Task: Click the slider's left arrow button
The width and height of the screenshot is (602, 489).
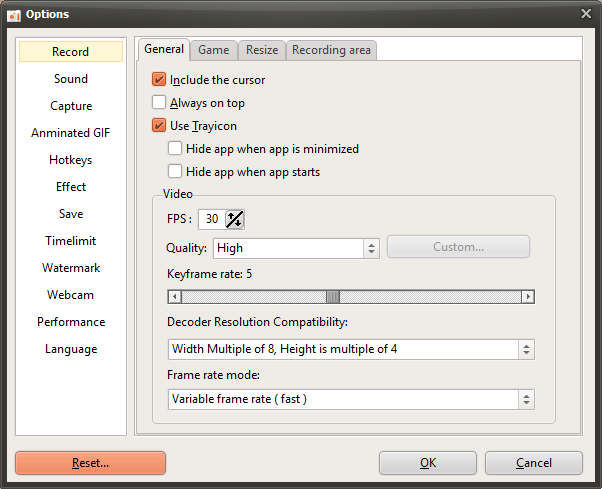Action: pos(174,296)
